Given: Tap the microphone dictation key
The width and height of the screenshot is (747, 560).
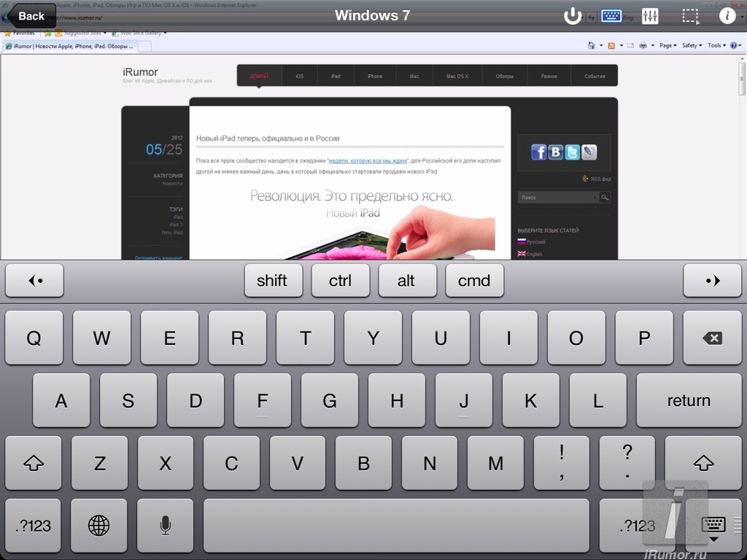Looking at the screenshot, I should click(165, 525).
